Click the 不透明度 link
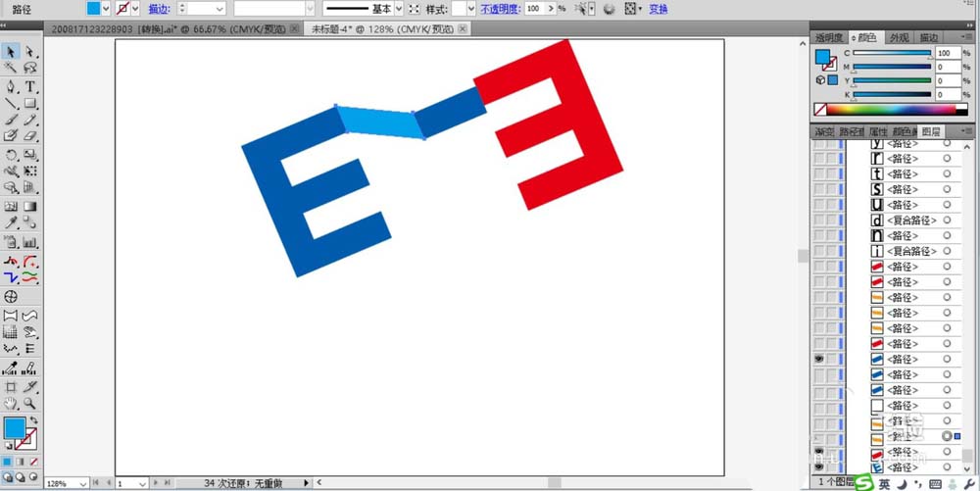Screen dimensions: 980x491 501,10
